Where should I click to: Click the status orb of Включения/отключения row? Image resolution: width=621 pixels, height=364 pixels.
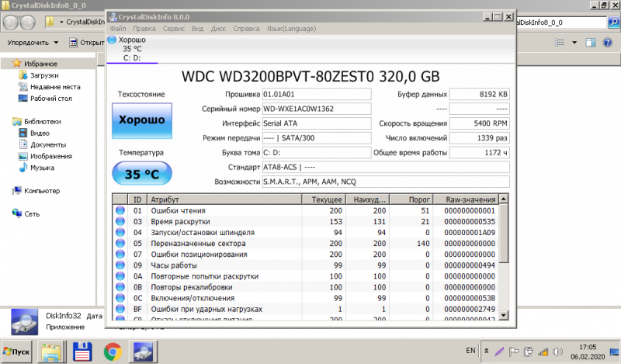tap(120, 298)
